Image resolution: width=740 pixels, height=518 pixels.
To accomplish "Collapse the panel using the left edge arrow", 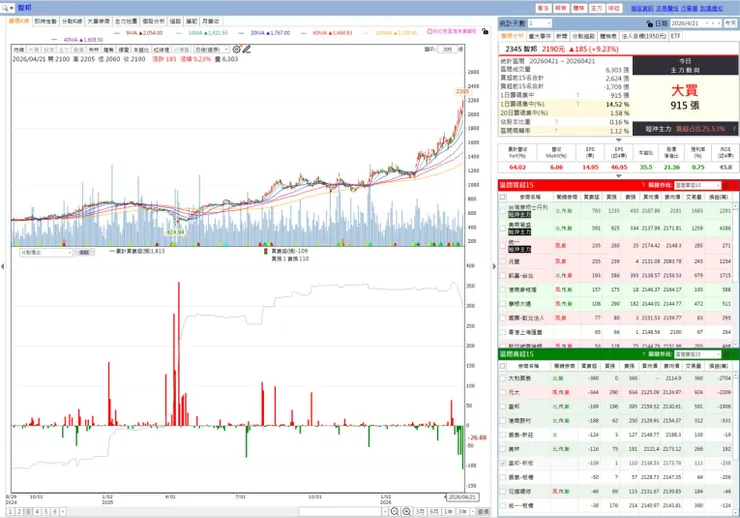I will [3, 267].
